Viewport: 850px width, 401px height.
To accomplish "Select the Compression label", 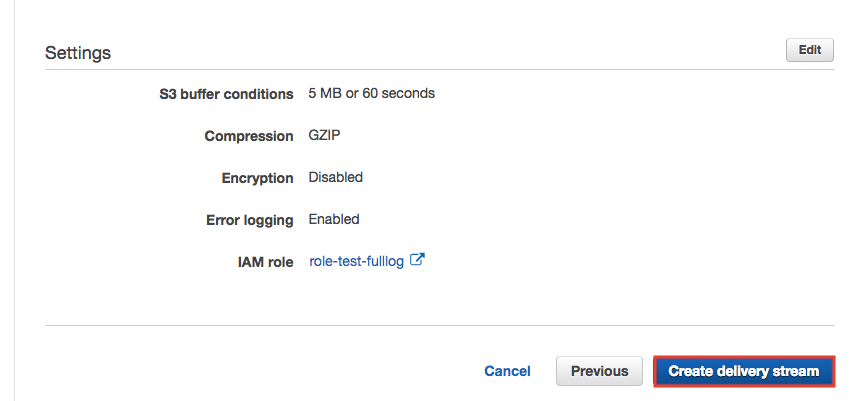I will [248, 136].
